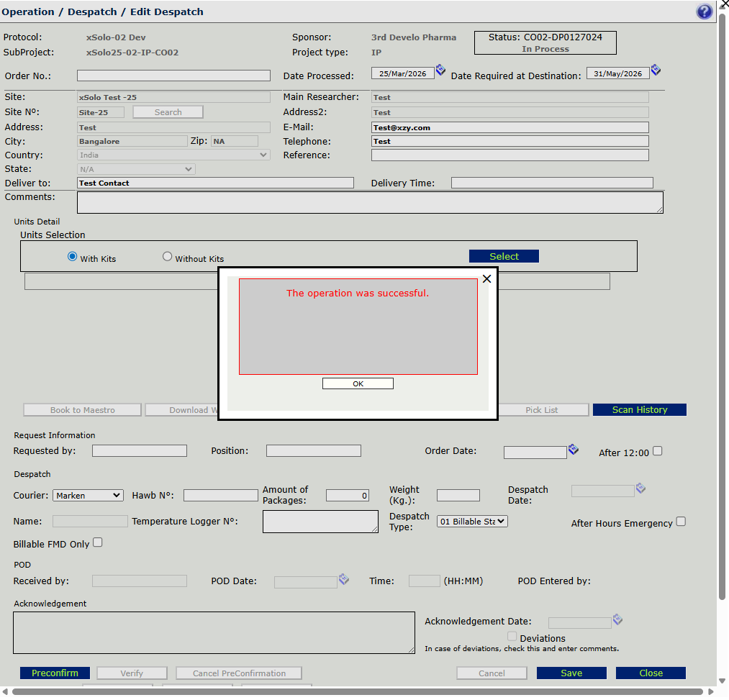Open the Despatch Type dropdown
This screenshot has width=729, height=700.
(x=472, y=522)
